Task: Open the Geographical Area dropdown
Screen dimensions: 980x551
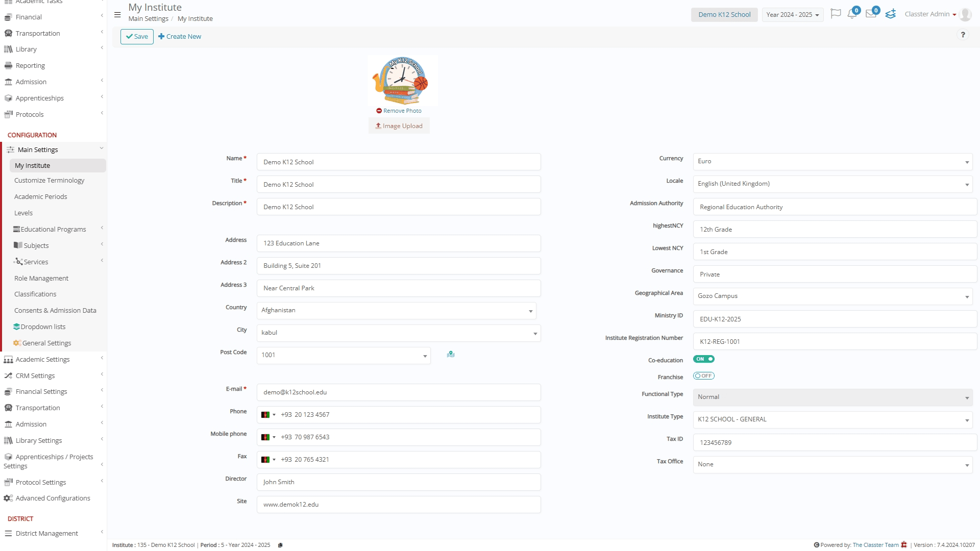Action: point(832,296)
